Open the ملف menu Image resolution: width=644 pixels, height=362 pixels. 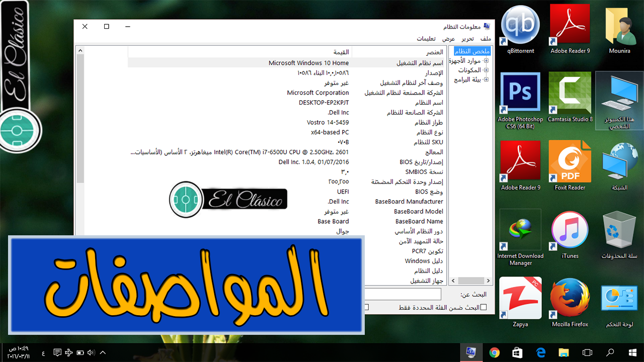(x=486, y=39)
